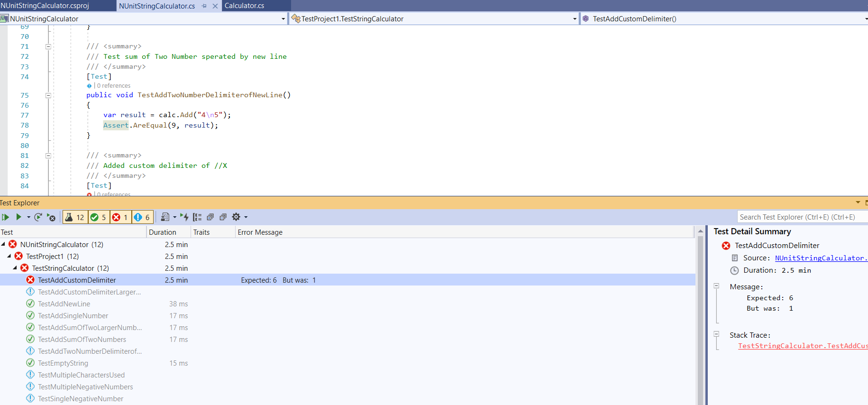Toggle the total tests filter showing 12
This screenshot has height=405, width=868.
pyautogui.click(x=74, y=217)
